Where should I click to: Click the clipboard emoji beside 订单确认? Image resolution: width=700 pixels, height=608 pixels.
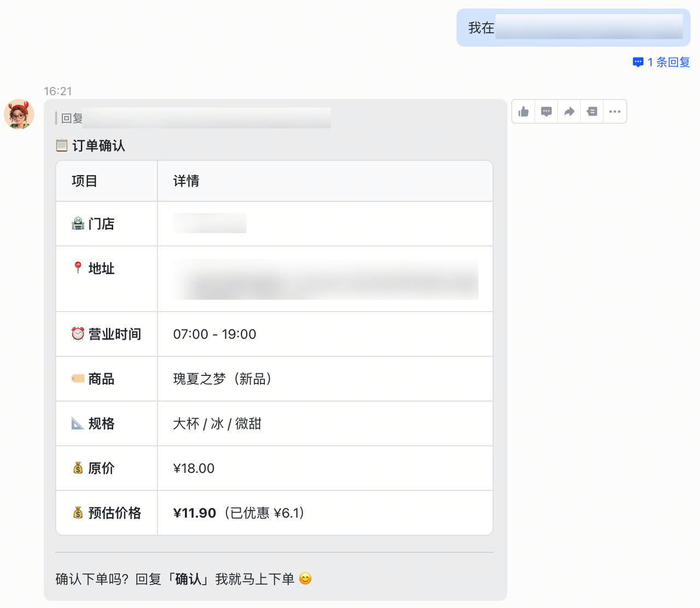(x=62, y=146)
